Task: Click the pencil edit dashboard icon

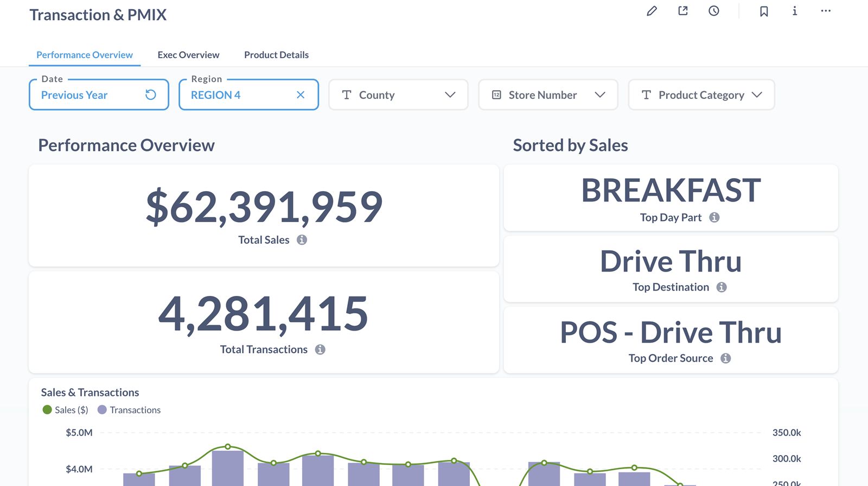Action: click(x=652, y=11)
